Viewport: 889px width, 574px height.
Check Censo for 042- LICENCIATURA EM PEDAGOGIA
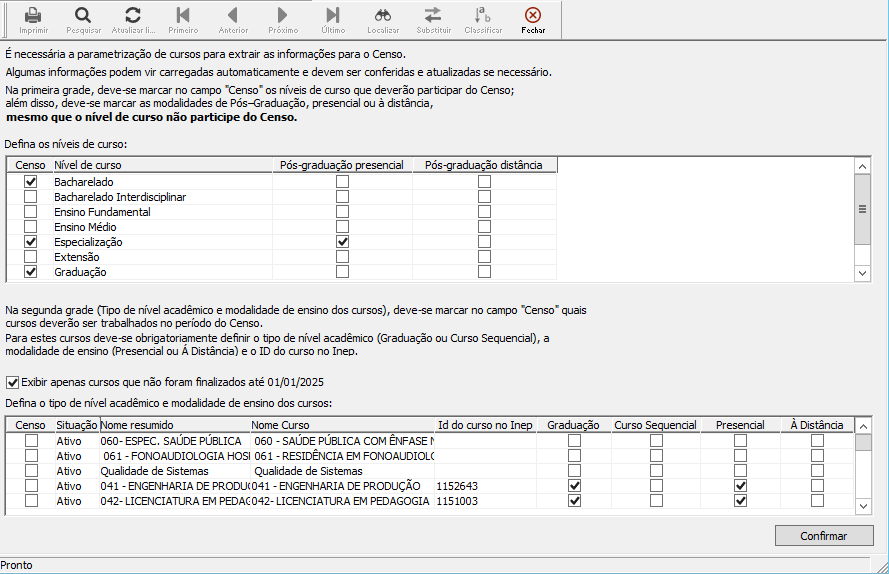point(32,501)
